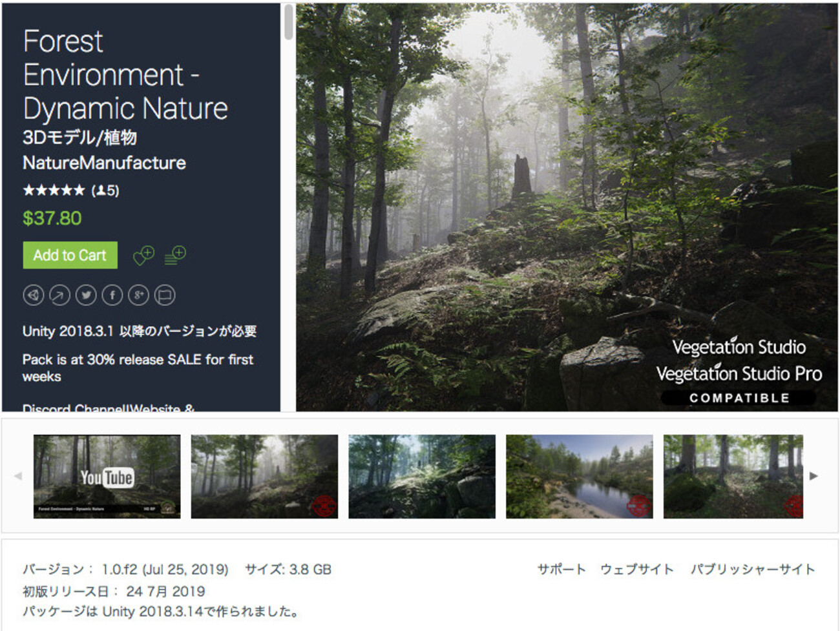Share the asset on Twitter
The height and width of the screenshot is (631, 840).
(x=86, y=295)
